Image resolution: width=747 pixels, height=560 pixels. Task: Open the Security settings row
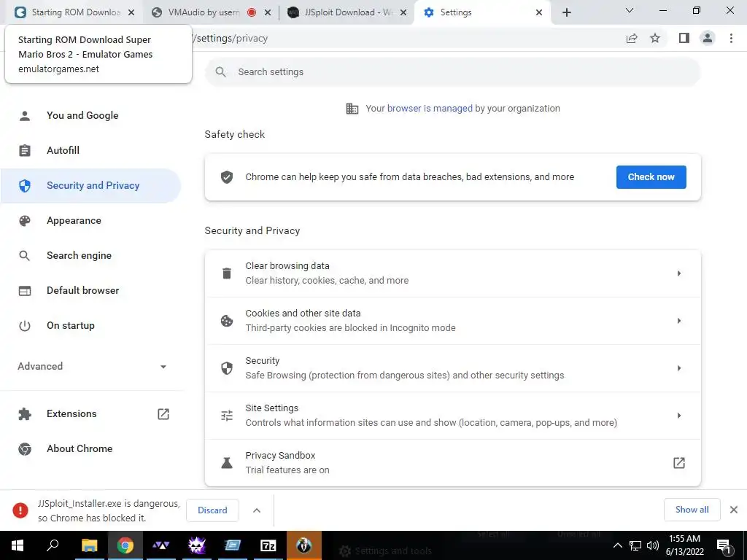452,368
